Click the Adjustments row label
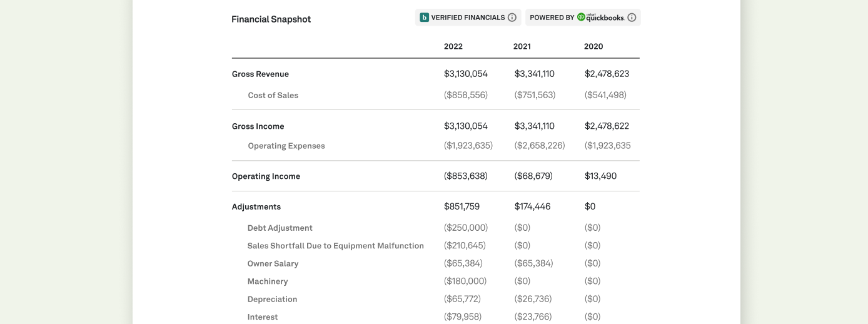 pos(256,207)
